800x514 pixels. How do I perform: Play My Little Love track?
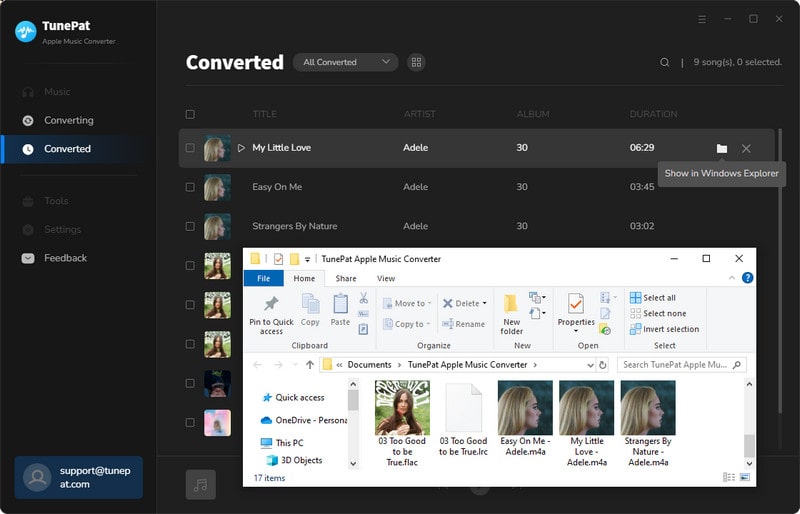tap(241, 148)
